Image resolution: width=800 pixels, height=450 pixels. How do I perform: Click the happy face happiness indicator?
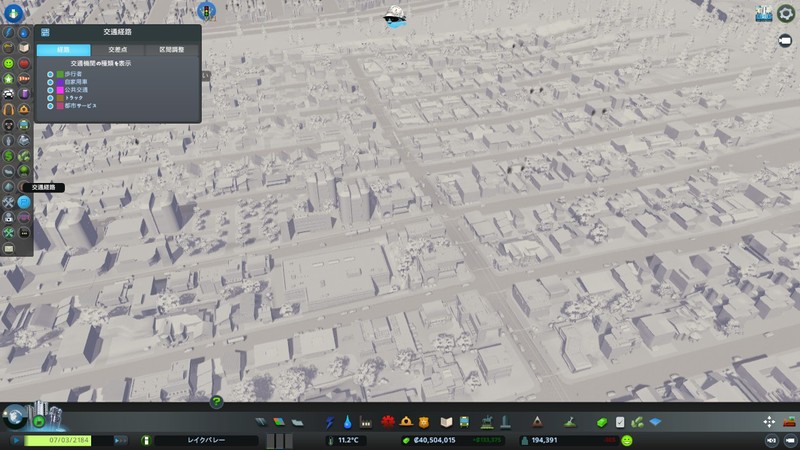point(627,440)
